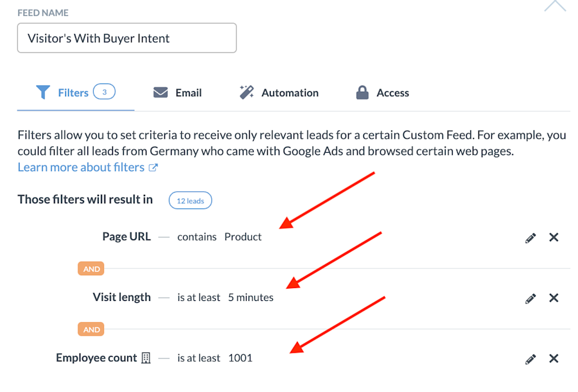Click the envelope icon beside Email

tap(160, 92)
